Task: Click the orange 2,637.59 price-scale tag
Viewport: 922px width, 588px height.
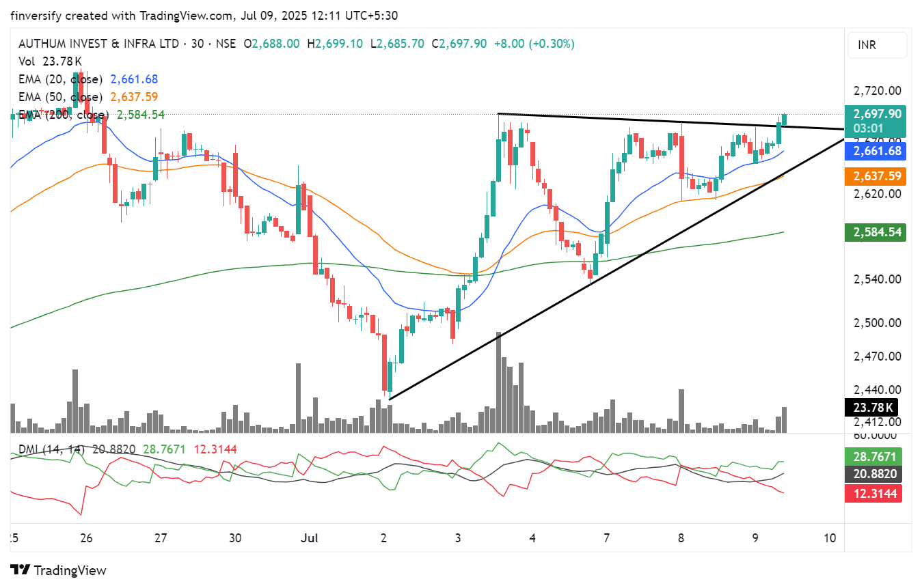Action: (876, 176)
